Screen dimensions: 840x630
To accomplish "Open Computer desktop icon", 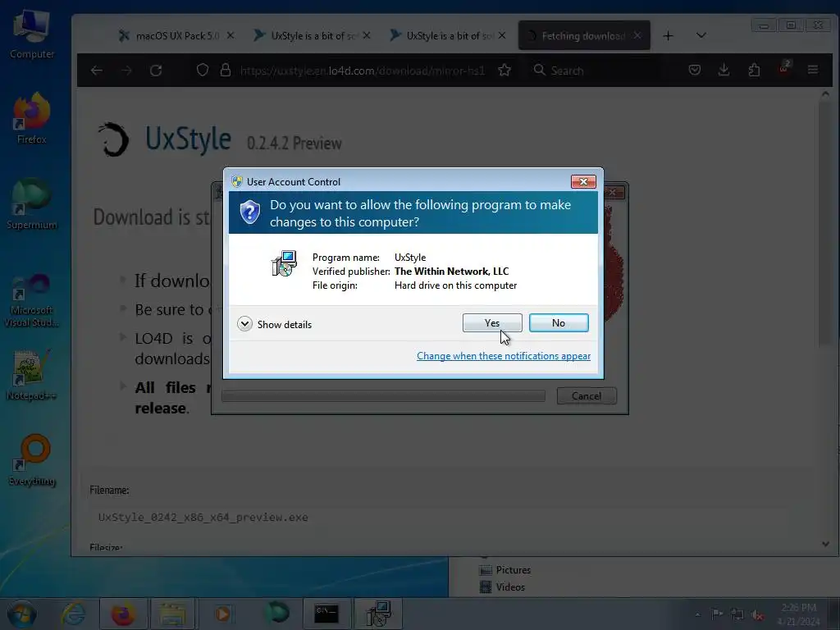I will coord(32,35).
